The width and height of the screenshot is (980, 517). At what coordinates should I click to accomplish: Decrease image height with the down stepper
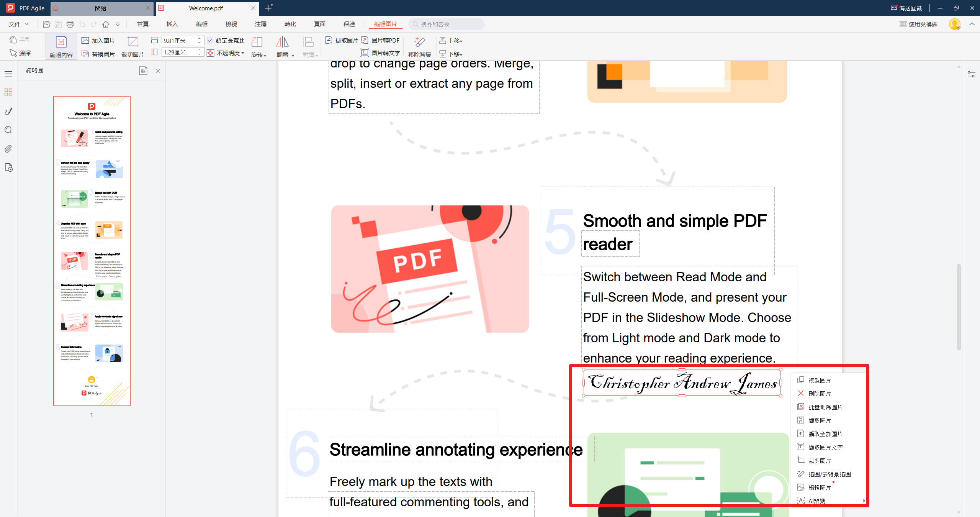[x=199, y=54]
